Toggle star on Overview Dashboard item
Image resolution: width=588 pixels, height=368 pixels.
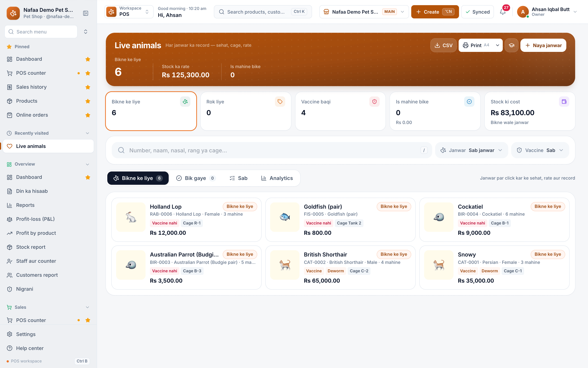[88, 177]
